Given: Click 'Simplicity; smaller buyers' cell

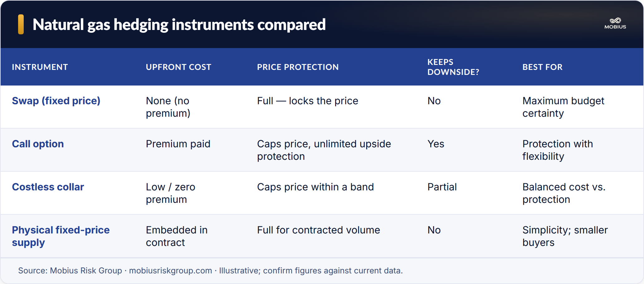Looking at the screenshot, I should tap(565, 236).
